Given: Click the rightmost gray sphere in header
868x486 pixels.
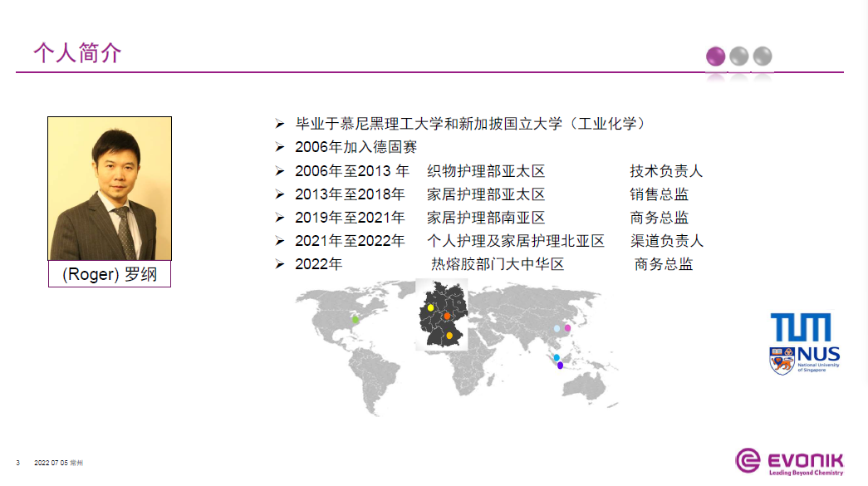Looking at the screenshot, I should click(x=762, y=56).
